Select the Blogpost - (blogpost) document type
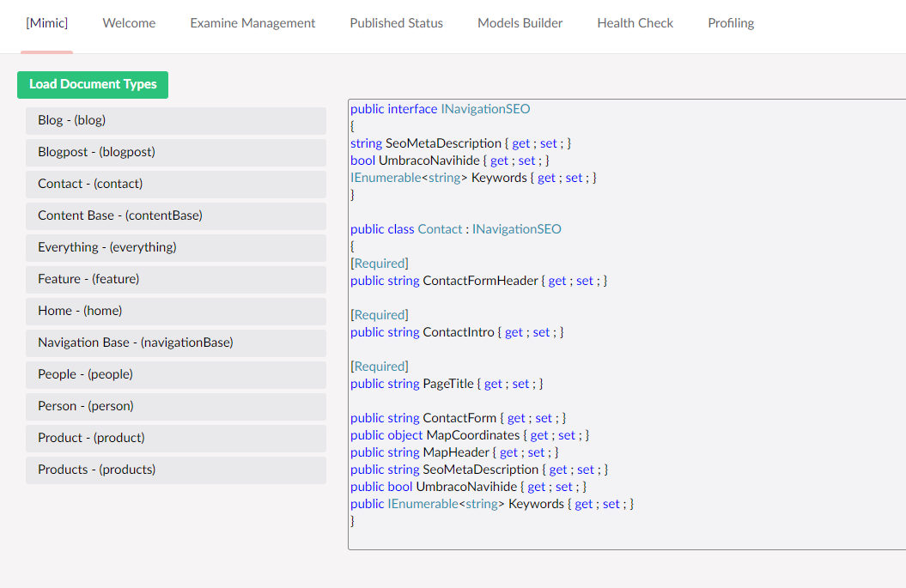906x588 pixels. [176, 152]
